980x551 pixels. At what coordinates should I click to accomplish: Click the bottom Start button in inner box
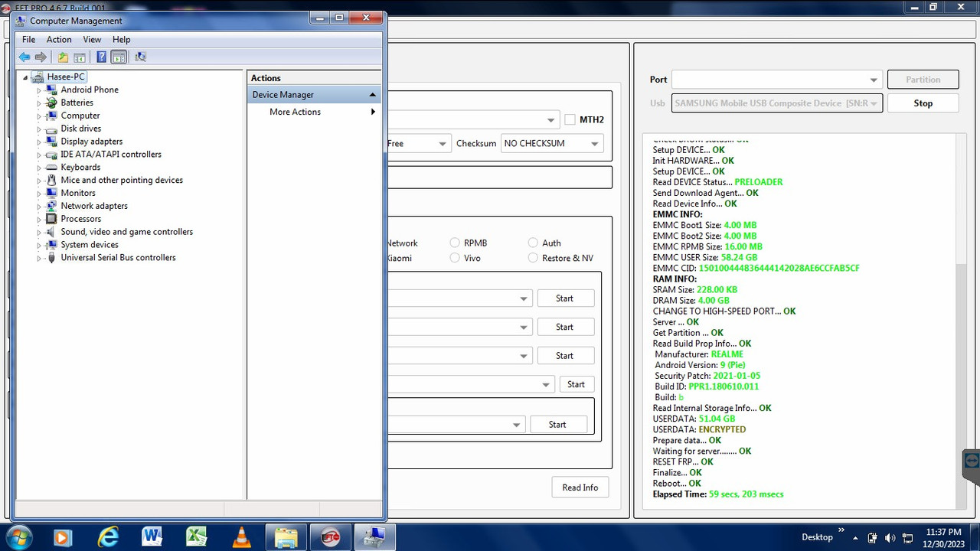point(557,425)
